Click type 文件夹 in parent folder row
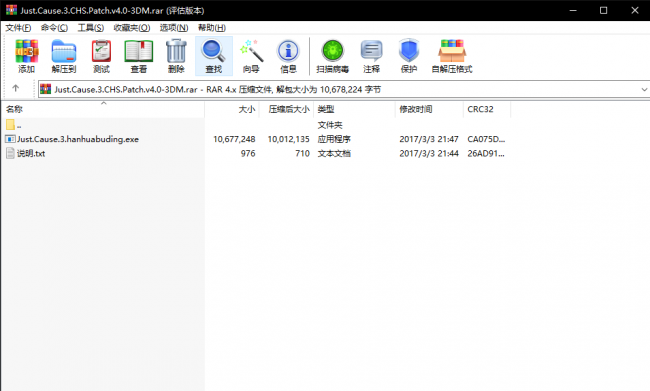The height and width of the screenshot is (391, 650). pos(330,125)
